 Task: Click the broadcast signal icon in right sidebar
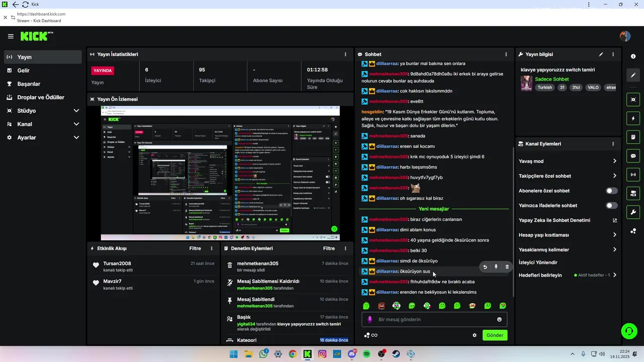(x=633, y=175)
